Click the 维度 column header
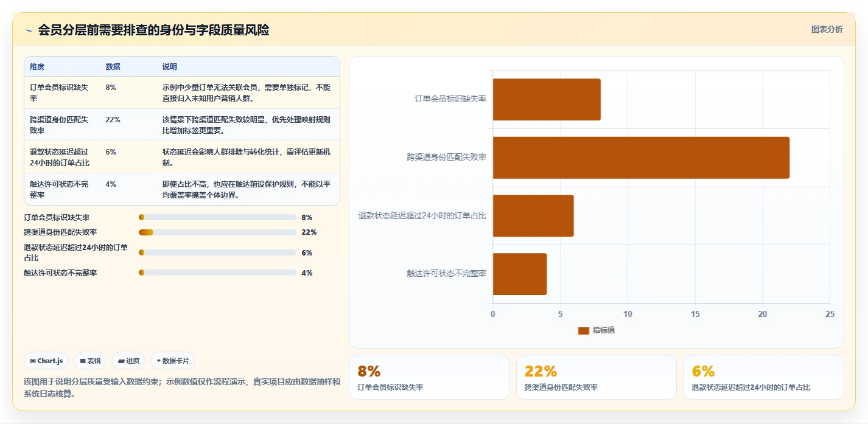The width and height of the screenshot is (868, 424). pos(37,67)
